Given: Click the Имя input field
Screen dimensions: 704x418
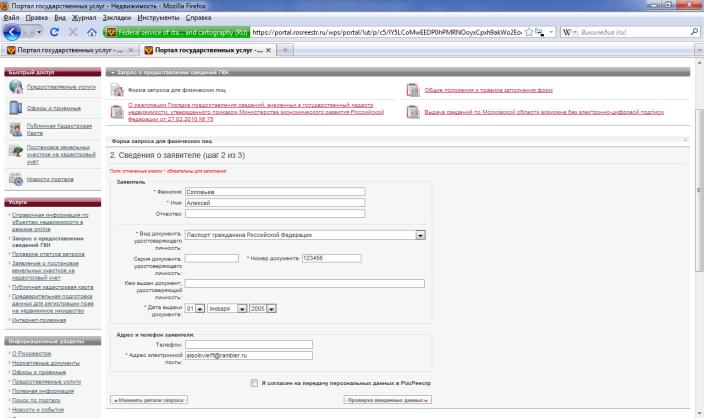Looking at the screenshot, I should click(x=275, y=203).
